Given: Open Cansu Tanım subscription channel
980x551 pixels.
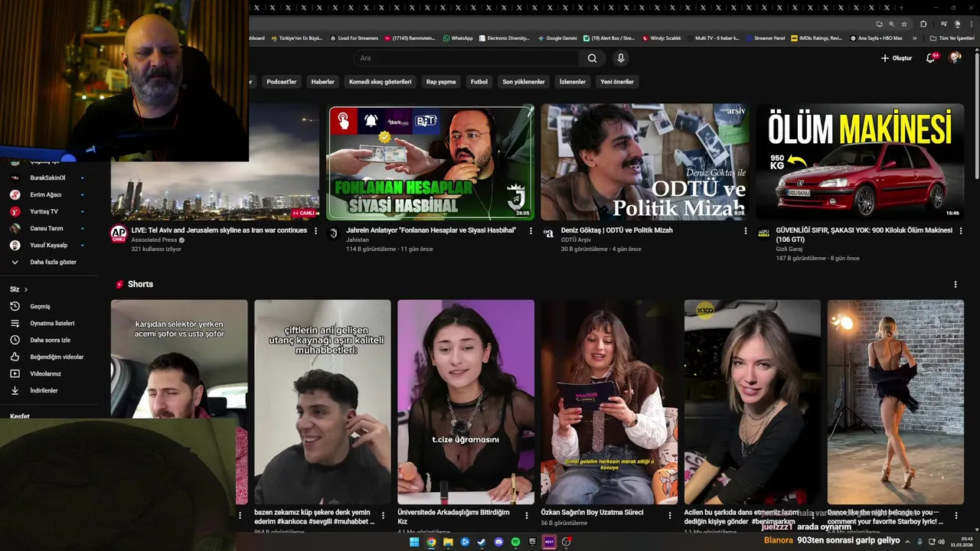Looking at the screenshot, I should (48, 228).
